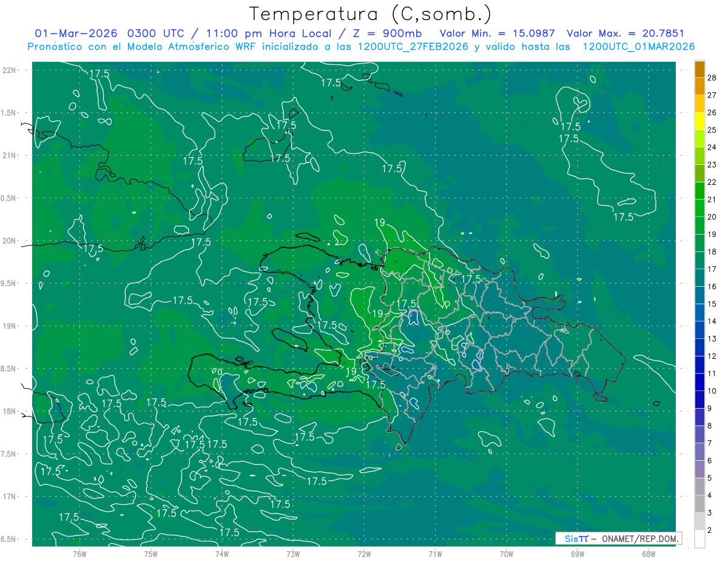The width and height of the screenshot is (728, 562).
Task: Click the '75W' longitude axis label
Action: click(x=150, y=554)
